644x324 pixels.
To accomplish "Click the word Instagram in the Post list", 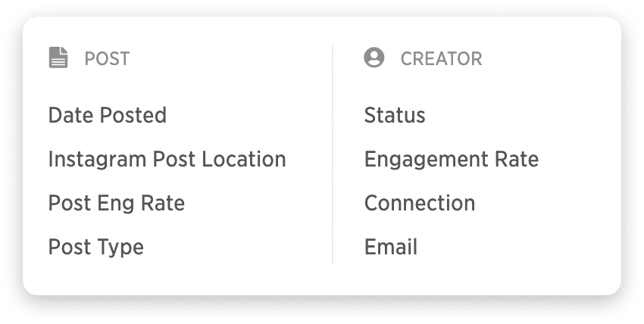I will pos(97,160).
